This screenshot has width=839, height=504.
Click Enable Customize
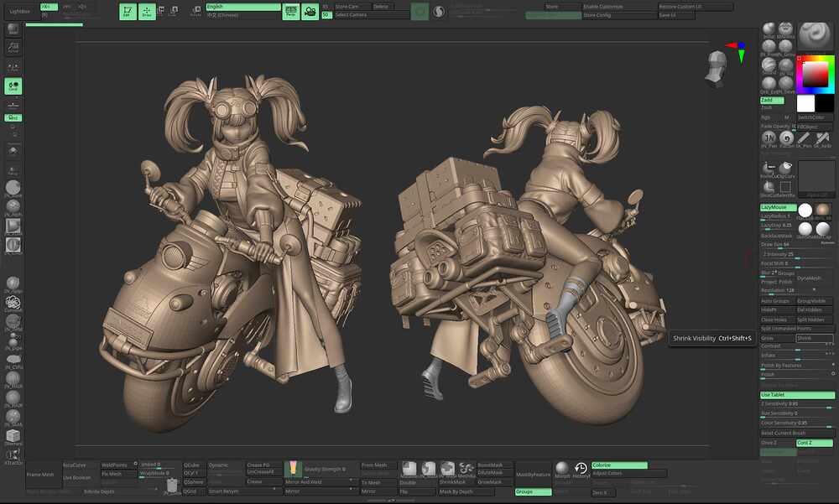coord(619,7)
